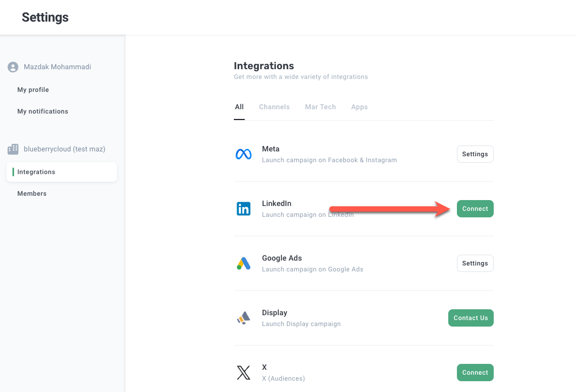
Task: Click the user avatar icon beside Mazdak Mohammadi
Action: pyautogui.click(x=13, y=67)
